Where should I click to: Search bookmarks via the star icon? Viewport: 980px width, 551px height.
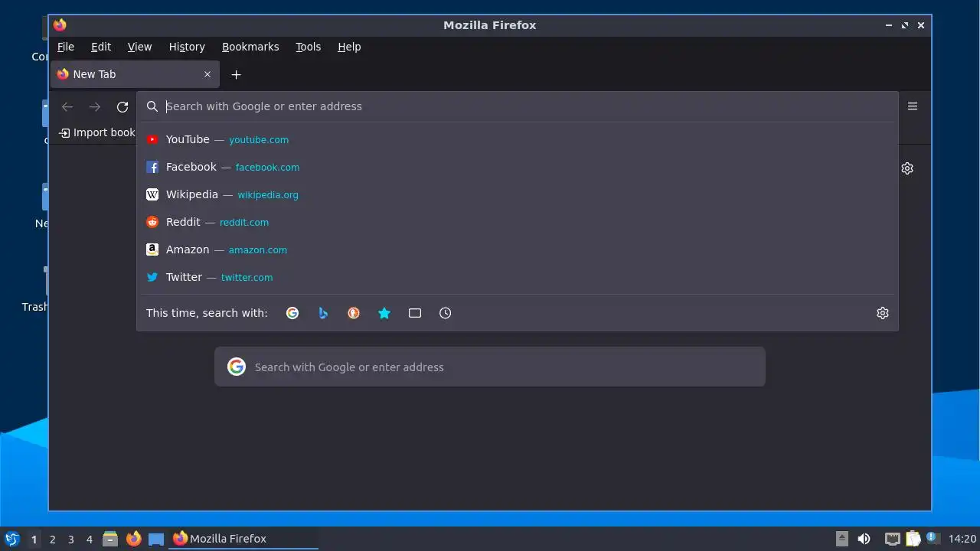pyautogui.click(x=384, y=313)
